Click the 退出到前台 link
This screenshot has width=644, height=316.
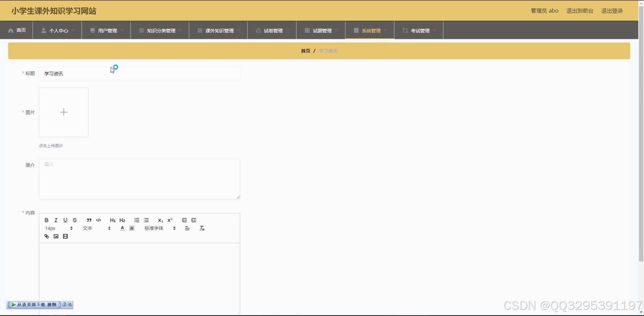point(580,11)
